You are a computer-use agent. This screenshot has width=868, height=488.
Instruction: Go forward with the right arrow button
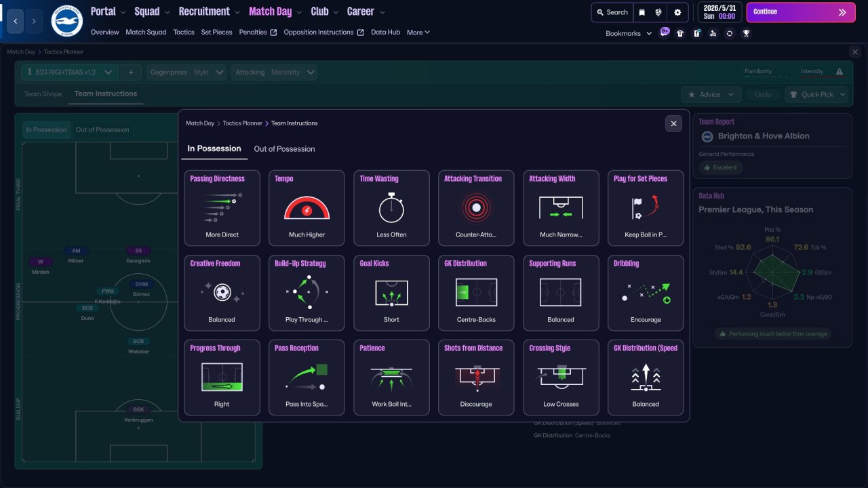34,21
